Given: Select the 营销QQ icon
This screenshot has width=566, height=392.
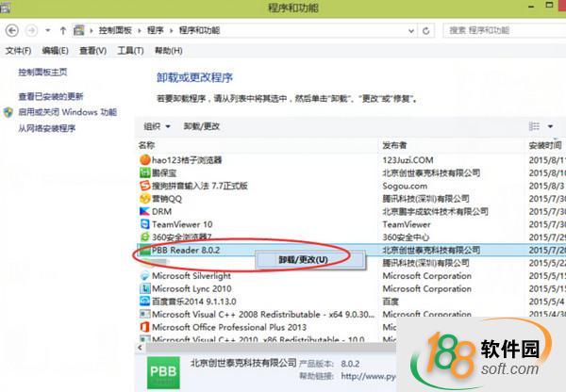Looking at the screenshot, I should 144,199.
